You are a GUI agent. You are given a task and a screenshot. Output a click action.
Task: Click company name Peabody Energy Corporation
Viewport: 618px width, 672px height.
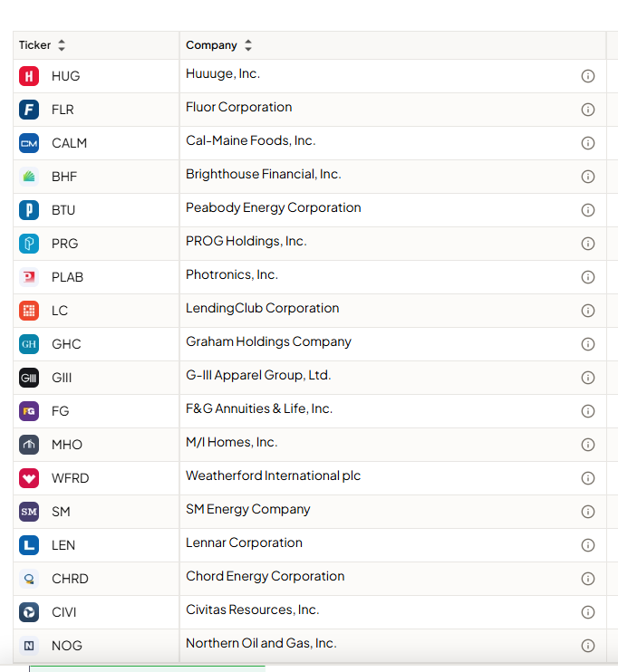(x=273, y=208)
